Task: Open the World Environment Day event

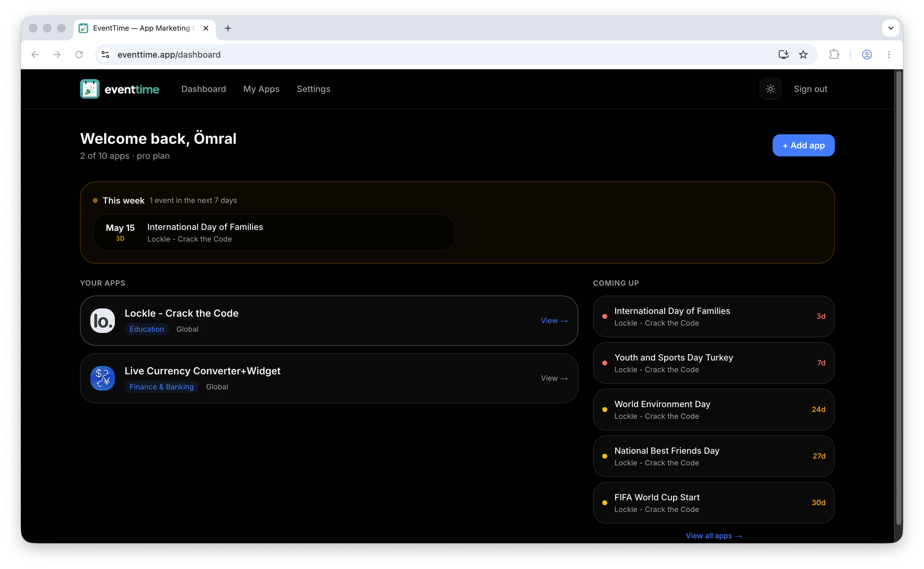Action: click(x=714, y=410)
